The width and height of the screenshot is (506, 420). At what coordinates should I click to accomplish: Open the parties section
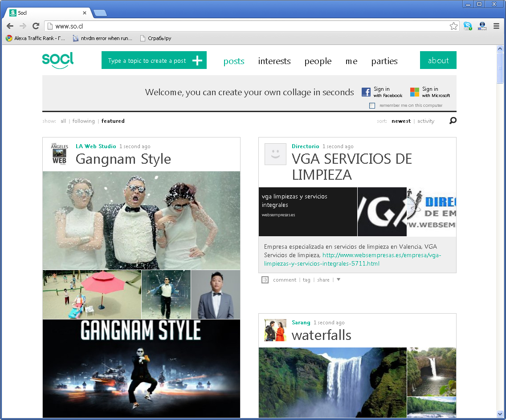click(384, 61)
